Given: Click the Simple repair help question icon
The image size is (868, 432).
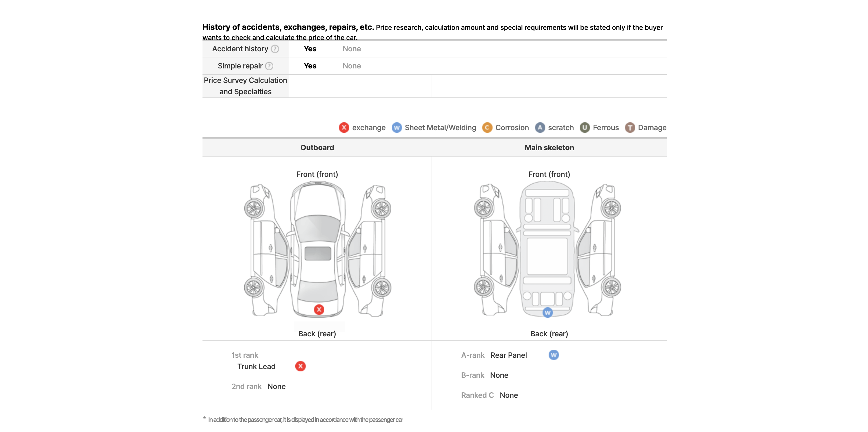Looking at the screenshot, I should coord(269,66).
